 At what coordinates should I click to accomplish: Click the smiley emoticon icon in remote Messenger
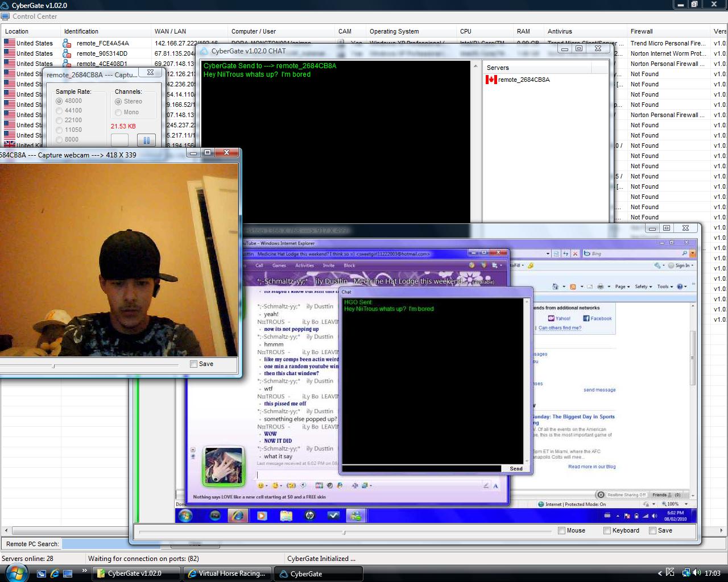pyautogui.click(x=261, y=485)
